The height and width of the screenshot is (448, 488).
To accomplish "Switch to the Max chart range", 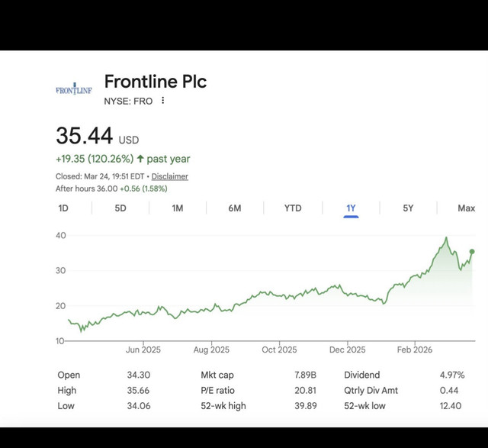I will point(466,208).
